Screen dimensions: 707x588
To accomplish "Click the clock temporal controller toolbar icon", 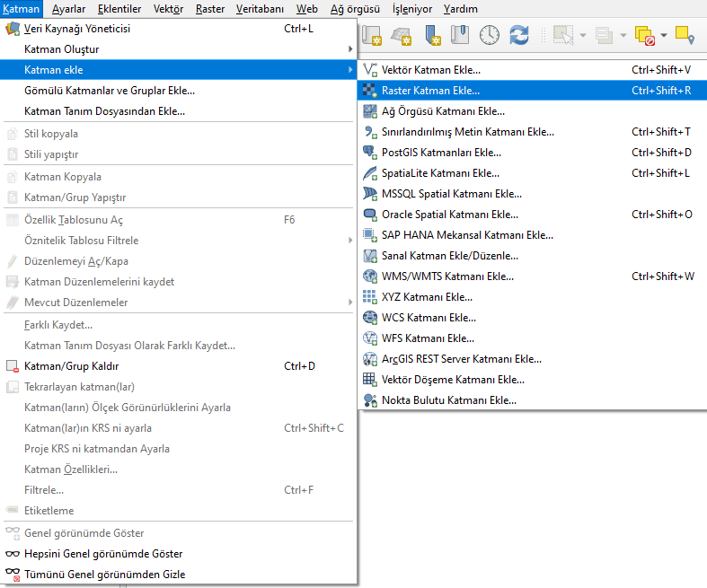I will (490, 35).
